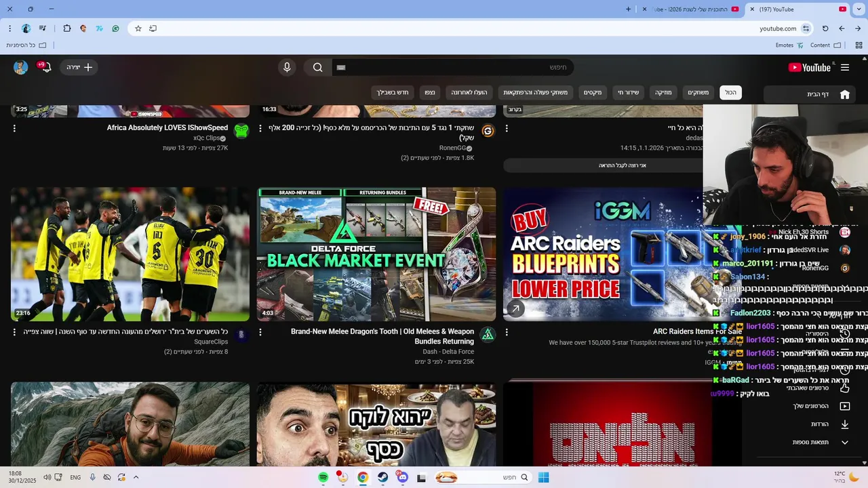Open Spotify from the taskbar
This screenshot has width=868, height=488.
click(323, 477)
